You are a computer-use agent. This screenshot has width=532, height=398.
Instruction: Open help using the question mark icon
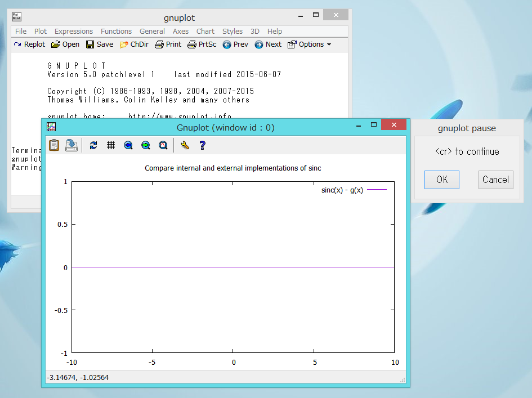[x=202, y=145]
